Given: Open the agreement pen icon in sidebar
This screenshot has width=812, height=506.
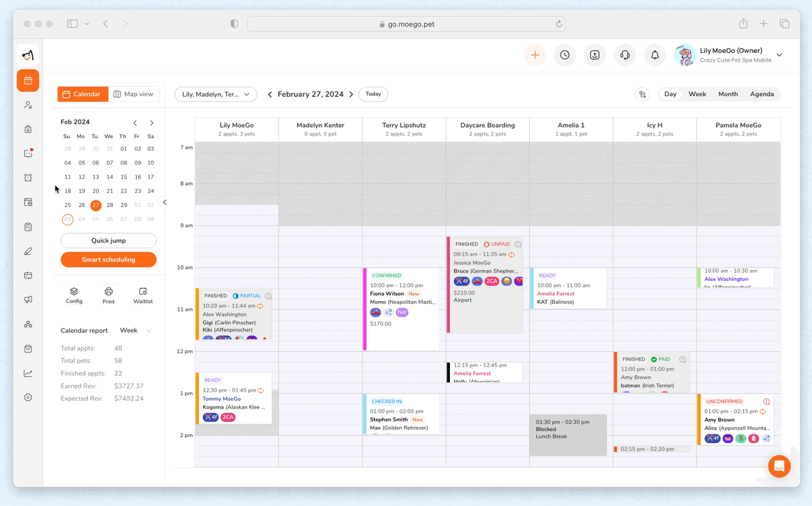Looking at the screenshot, I should click(28, 251).
